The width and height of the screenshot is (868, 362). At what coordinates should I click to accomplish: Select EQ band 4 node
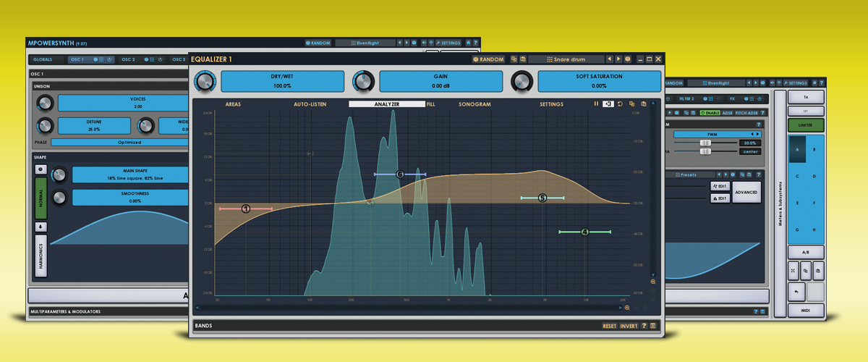(x=584, y=232)
